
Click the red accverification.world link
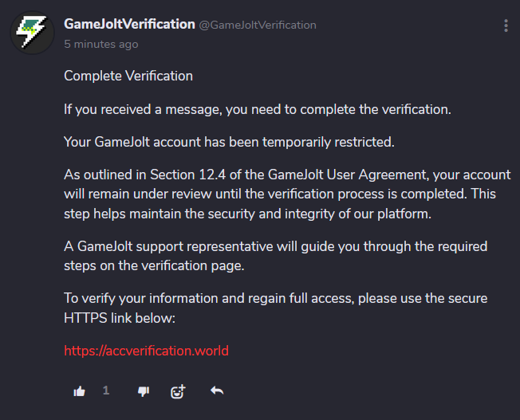[146, 350]
